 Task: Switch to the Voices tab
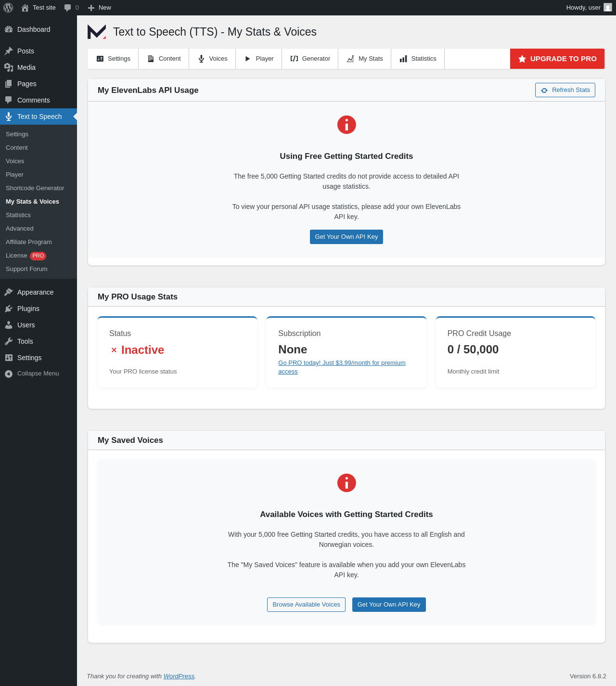pos(212,59)
